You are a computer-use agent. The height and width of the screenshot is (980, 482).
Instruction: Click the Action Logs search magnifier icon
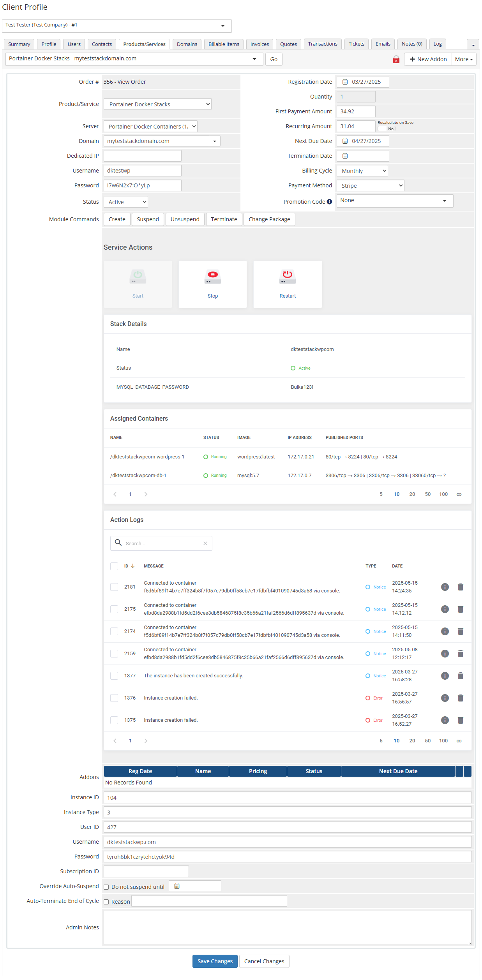pyautogui.click(x=118, y=543)
